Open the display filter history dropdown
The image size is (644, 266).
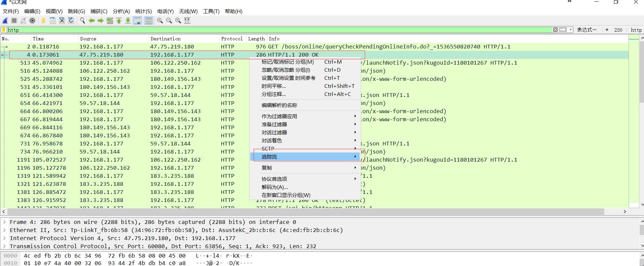pyautogui.click(x=570, y=30)
